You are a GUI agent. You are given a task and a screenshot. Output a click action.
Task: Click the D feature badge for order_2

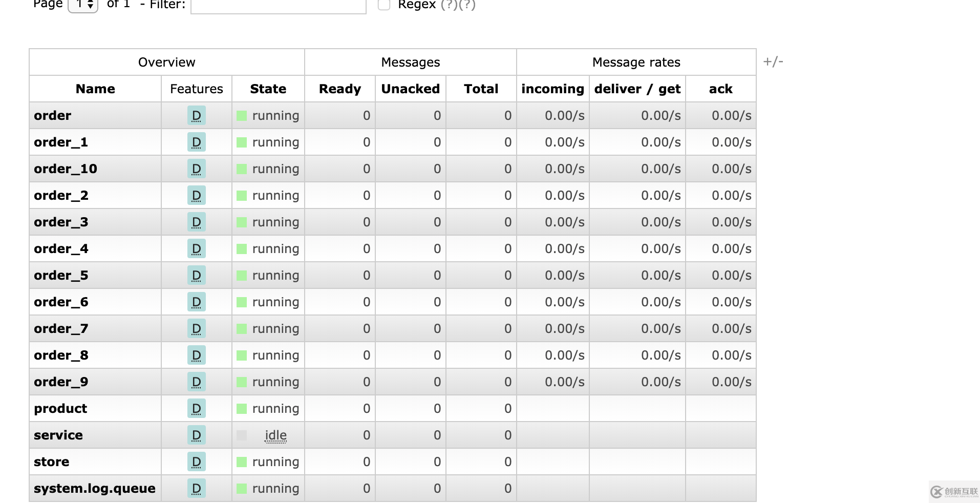pyautogui.click(x=197, y=195)
